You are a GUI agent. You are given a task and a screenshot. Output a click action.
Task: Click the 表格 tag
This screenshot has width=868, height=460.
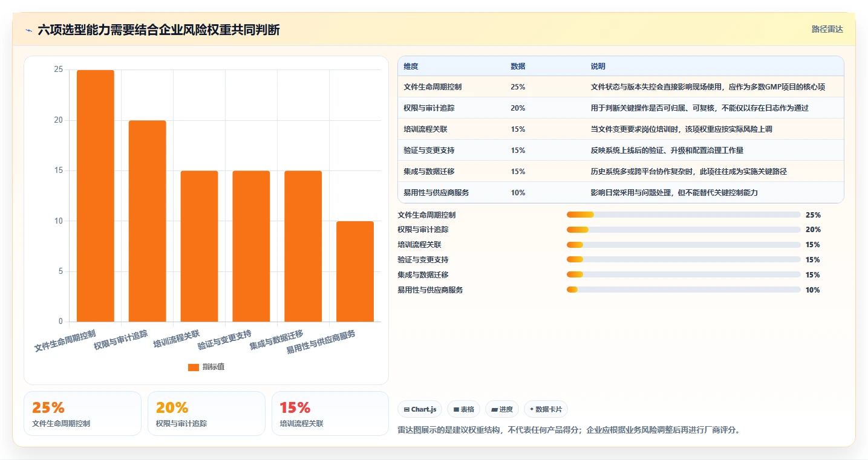tap(463, 409)
